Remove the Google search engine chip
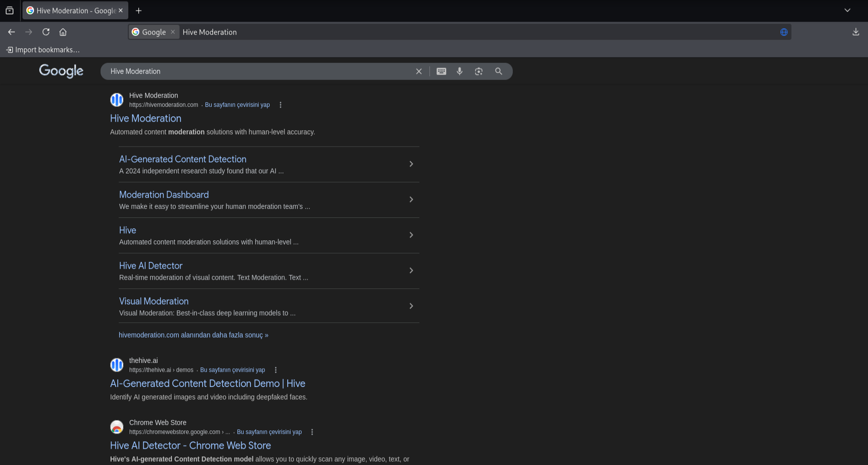This screenshot has width=868, height=465. 173,32
